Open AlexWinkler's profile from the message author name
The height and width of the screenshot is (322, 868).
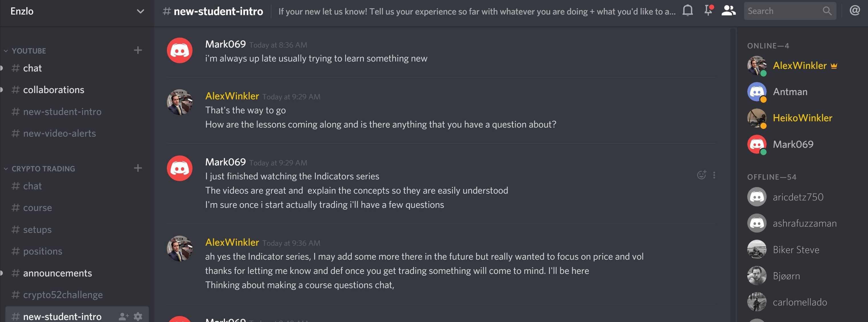pos(232,96)
